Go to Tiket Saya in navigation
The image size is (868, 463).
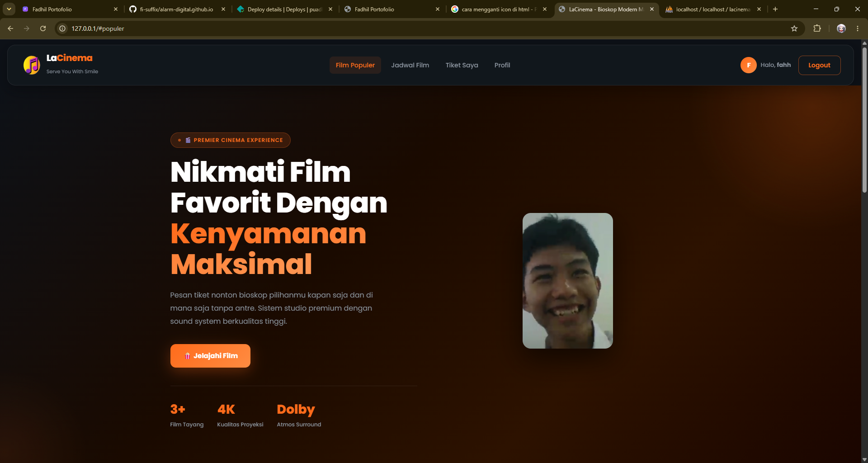click(462, 65)
